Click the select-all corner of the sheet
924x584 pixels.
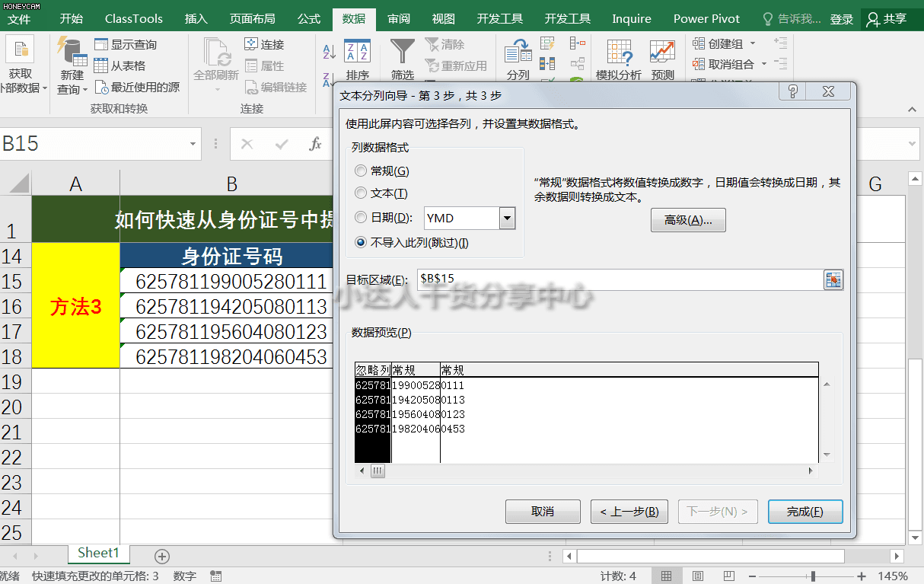pyautogui.click(x=15, y=183)
